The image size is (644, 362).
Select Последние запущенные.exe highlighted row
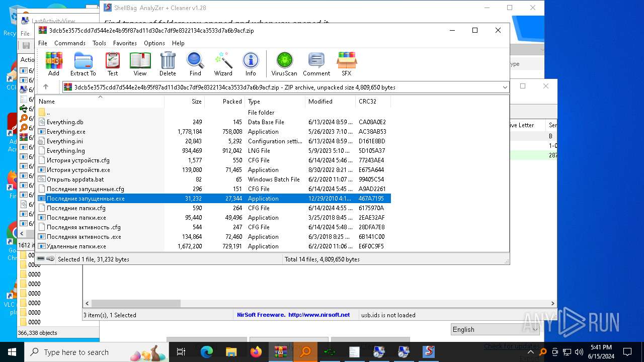tap(213, 199)
